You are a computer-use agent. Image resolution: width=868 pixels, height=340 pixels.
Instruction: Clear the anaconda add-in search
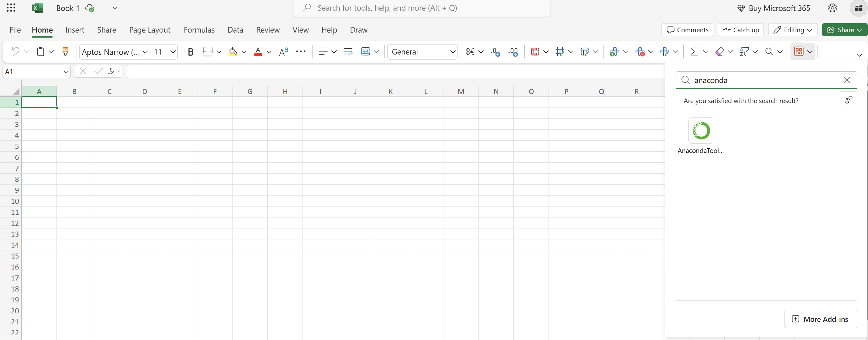click(x=847, y=80)
